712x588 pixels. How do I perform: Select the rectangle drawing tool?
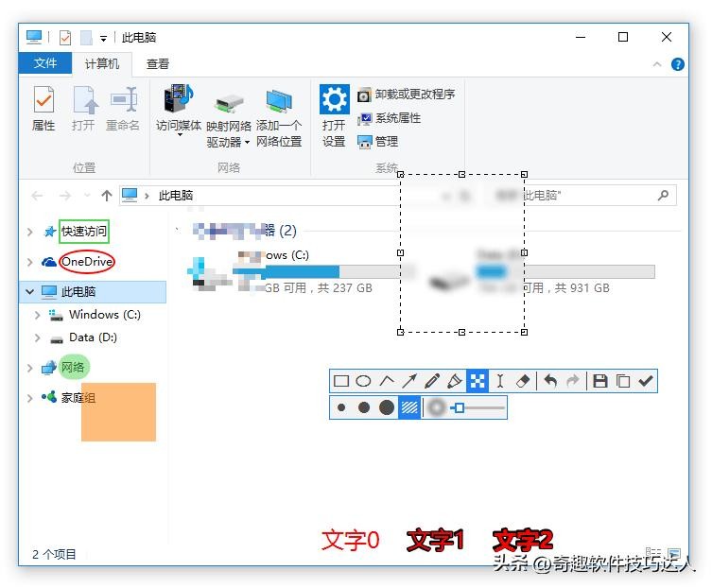(341, 381)
